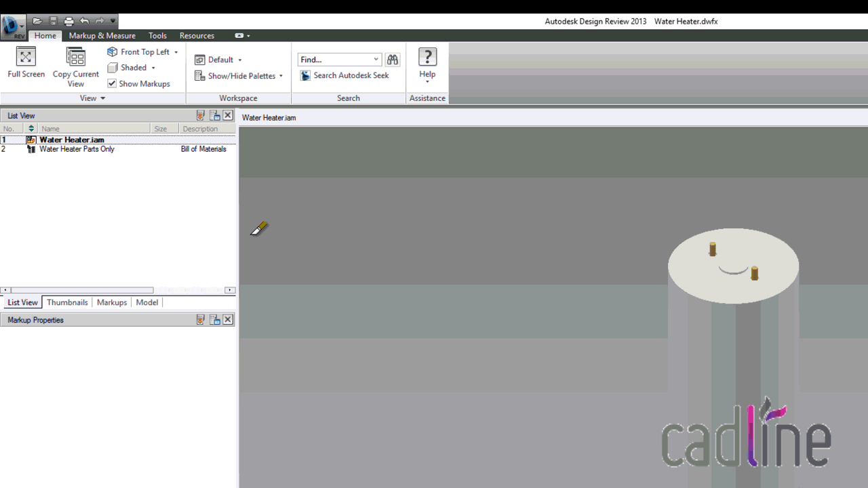
Task: Open the Design Review application menu button
Action: tap(13, 26)
